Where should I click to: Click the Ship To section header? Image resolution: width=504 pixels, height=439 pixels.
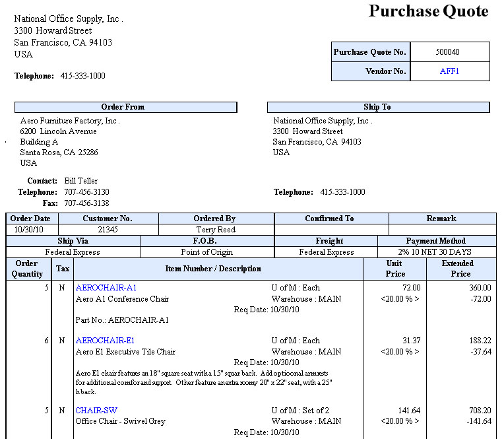[x=377, y=107]
